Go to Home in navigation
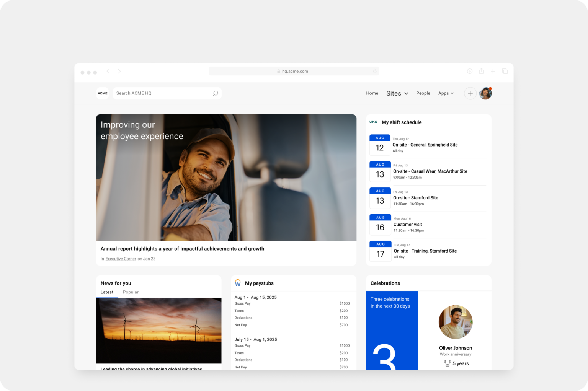588x391 pixels. pos(372,93)
